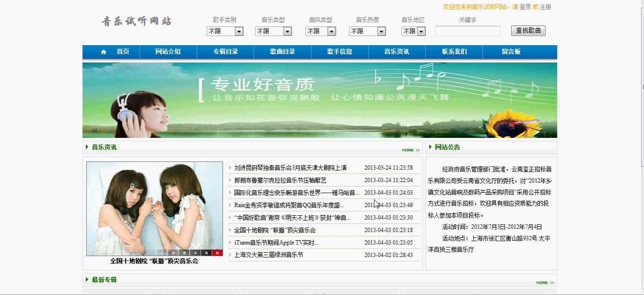Go to 联系我们 page

point(454,52)
